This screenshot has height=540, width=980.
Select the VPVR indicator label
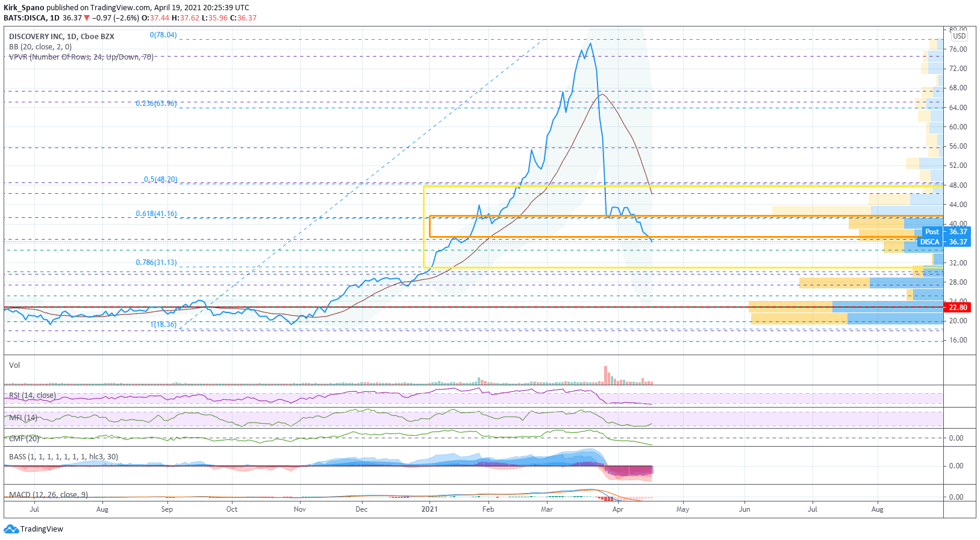(x=81, y=57)
